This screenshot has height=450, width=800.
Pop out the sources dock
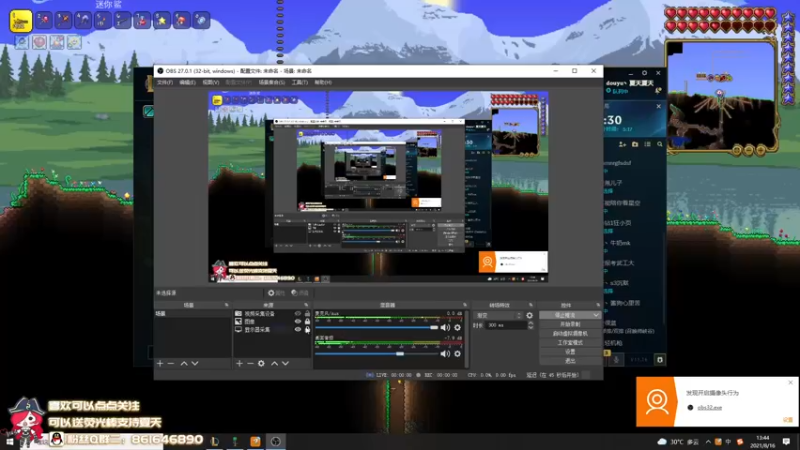click(x=306, y=305)
